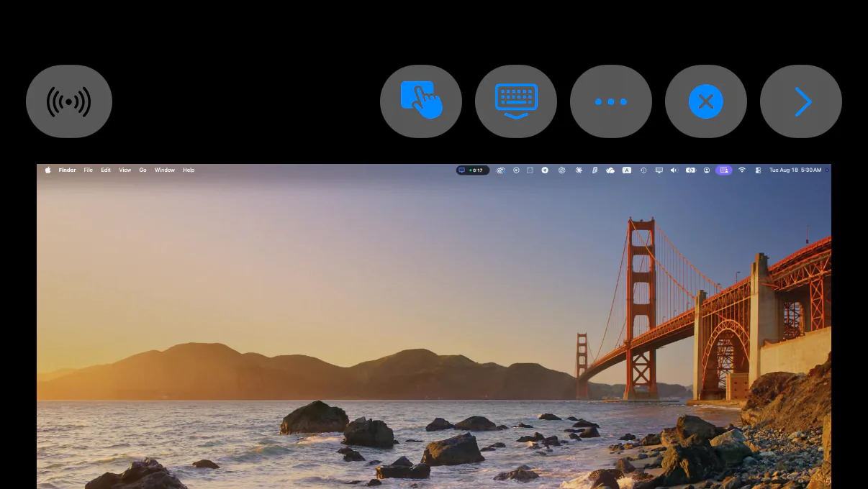
Task: Open the View menu
Action: 125,170
